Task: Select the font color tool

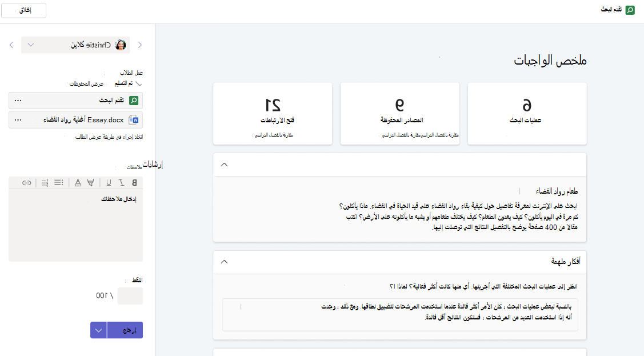Action: pos(78,183)
